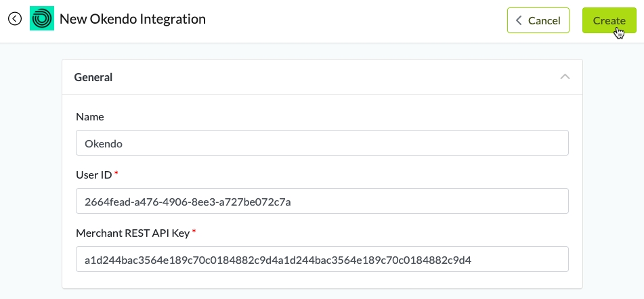Image resolution: width=644 pixels, height=299 pixels.
Task: Click the green Okendo logo icon
Action: point(42,19)
